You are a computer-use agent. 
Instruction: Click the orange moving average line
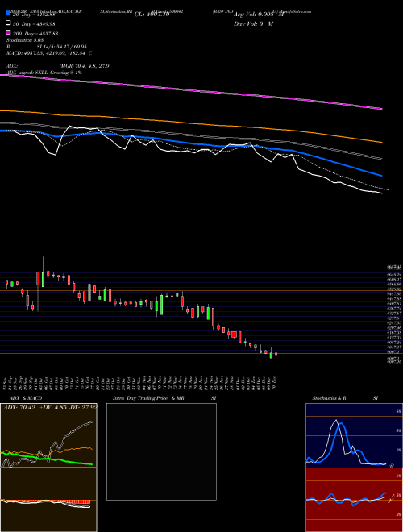(x=191, y=123)
